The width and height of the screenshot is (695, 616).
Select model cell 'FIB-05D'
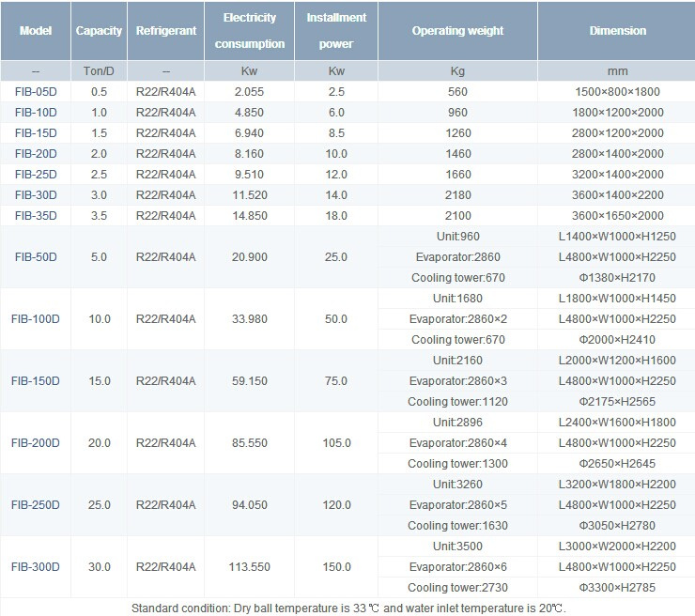36,92
